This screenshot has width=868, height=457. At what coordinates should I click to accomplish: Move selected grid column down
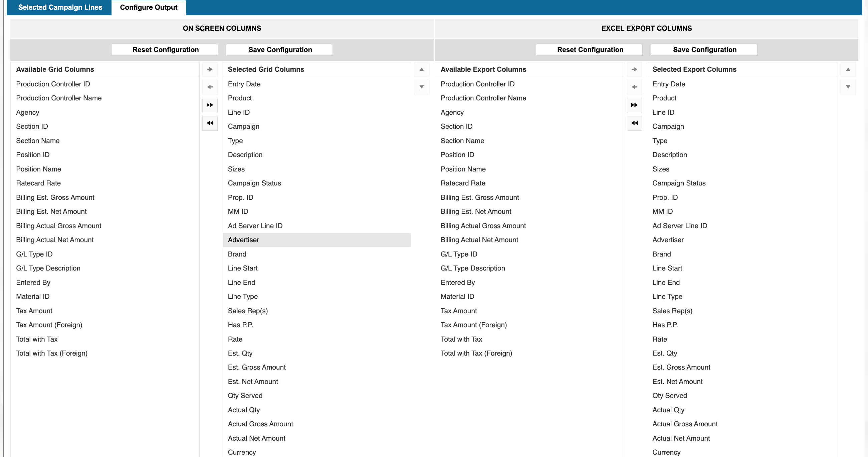pyautogui.click(x=421, y=87)
